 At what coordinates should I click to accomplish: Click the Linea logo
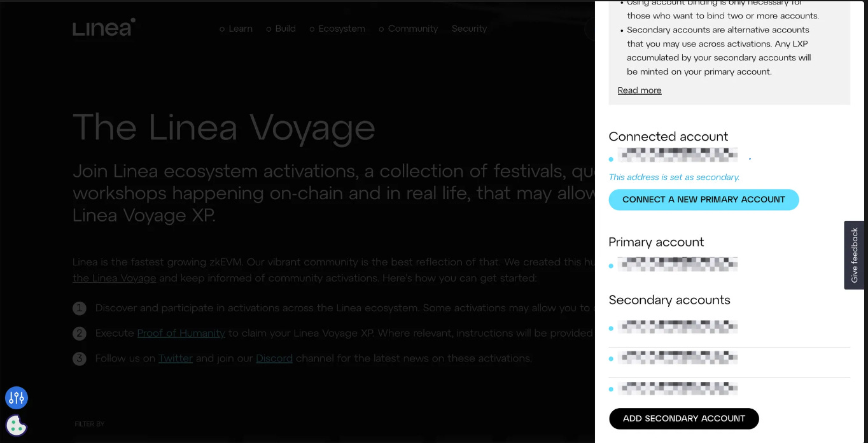(104, 27)
